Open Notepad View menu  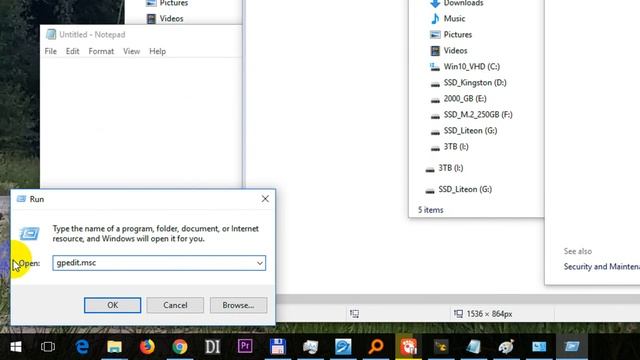point(131,51)
